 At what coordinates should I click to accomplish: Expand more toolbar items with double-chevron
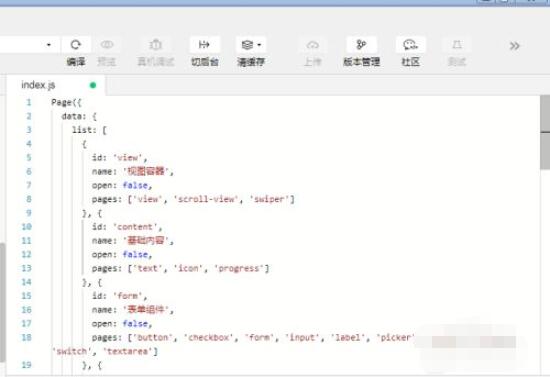point(514,46)
